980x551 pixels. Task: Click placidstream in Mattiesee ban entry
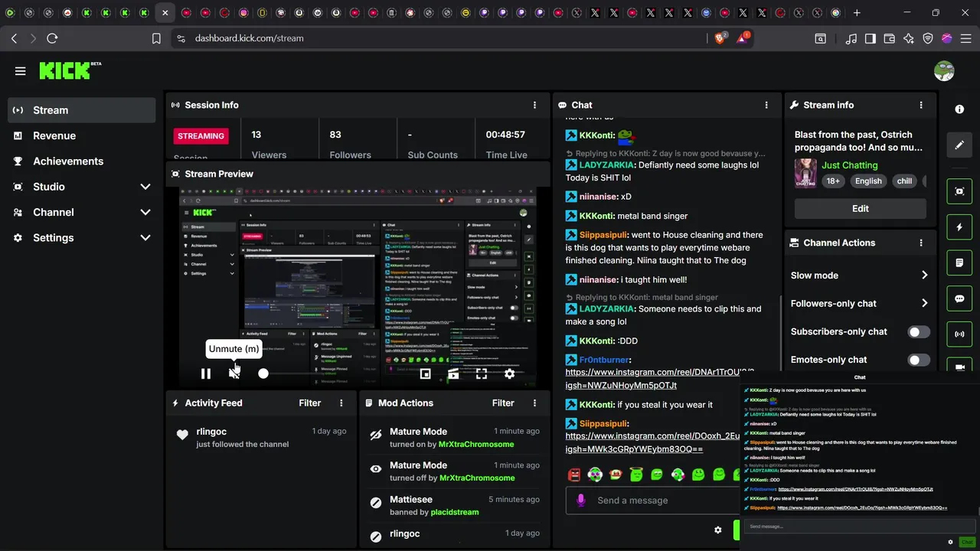point(455,512)
